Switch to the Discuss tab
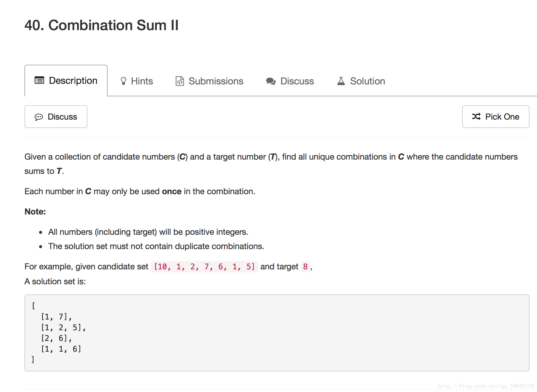This screenshot has width=537, height=392. [290, 81]
